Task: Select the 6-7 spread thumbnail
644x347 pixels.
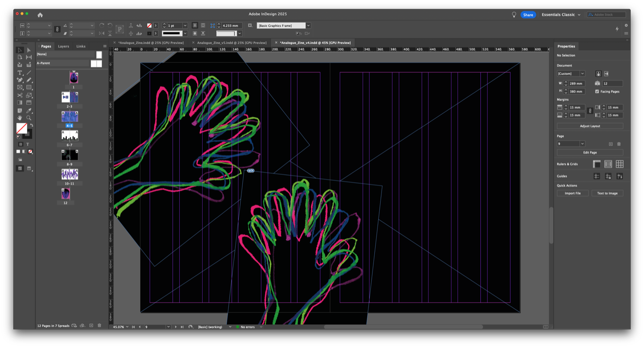Action: (x=69, y=136)
